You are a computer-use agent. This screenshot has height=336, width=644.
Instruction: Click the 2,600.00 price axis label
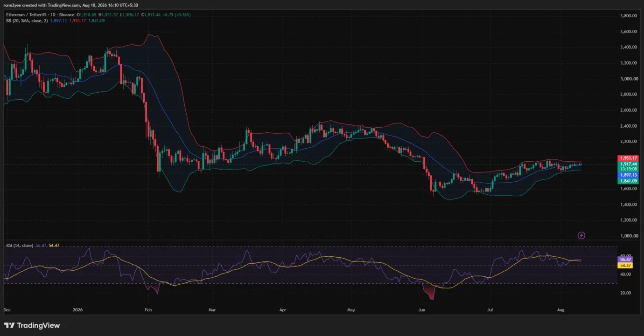coord(629,110)
